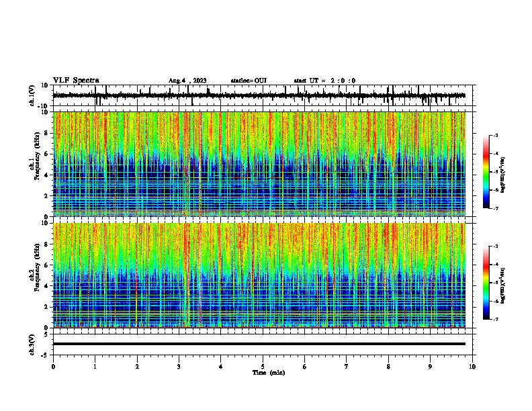Click the "6" kHz tick on ch.1 frequency axis

47,154
